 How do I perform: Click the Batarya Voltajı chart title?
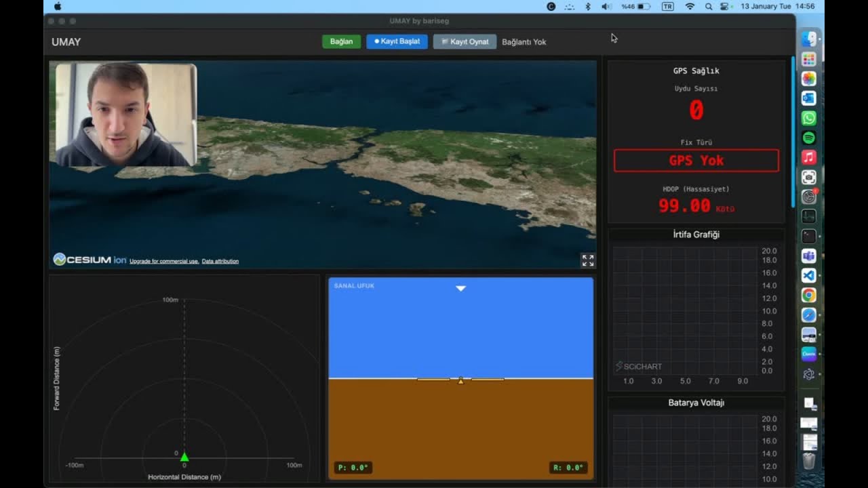pyautogui.click(x=696, y=403)
